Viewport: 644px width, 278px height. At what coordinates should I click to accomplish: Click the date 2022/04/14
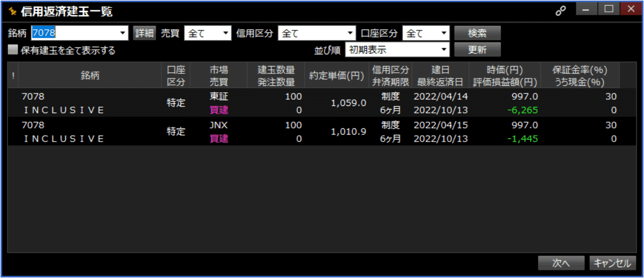point(441,96)
